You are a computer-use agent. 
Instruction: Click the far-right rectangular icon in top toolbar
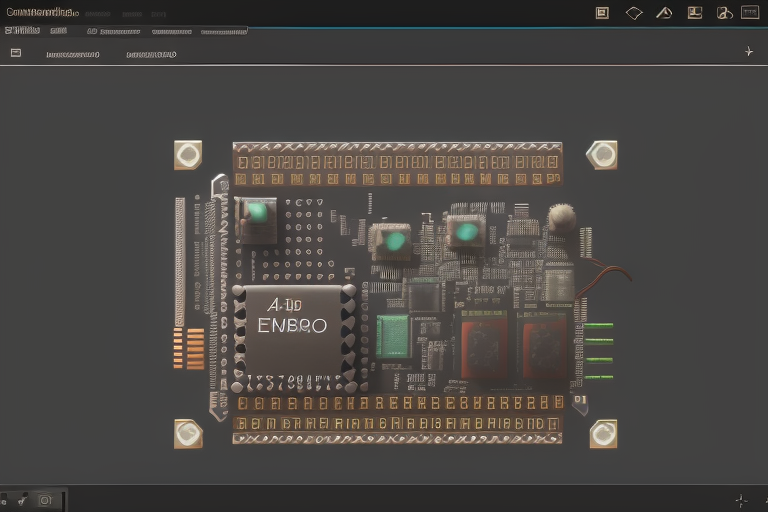click(750, 13)
